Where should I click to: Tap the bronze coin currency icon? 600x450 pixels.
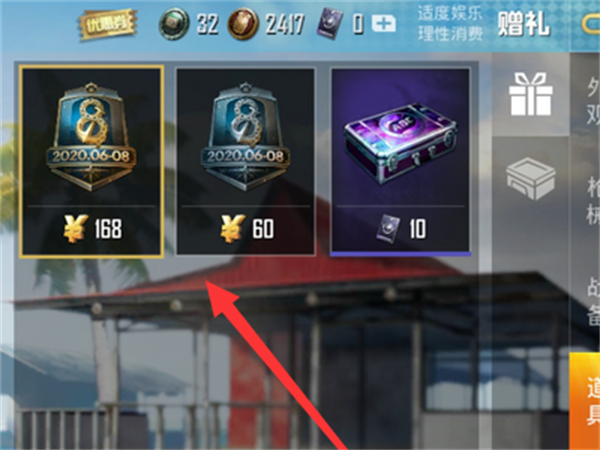[x=243, y=24]
